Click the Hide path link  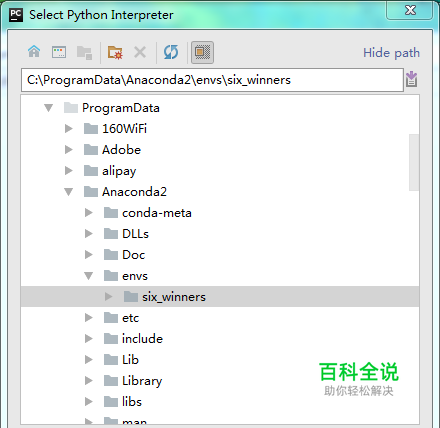point(391,53)
